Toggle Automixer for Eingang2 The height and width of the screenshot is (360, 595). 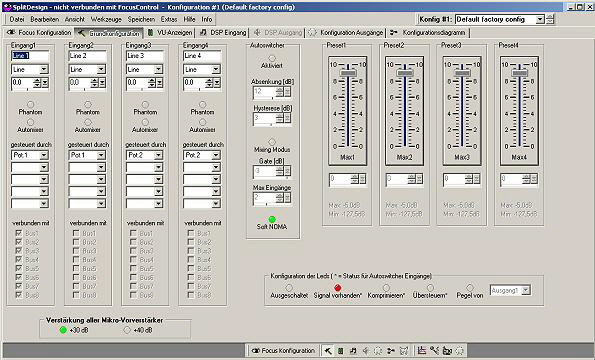(x=88, y=122)
